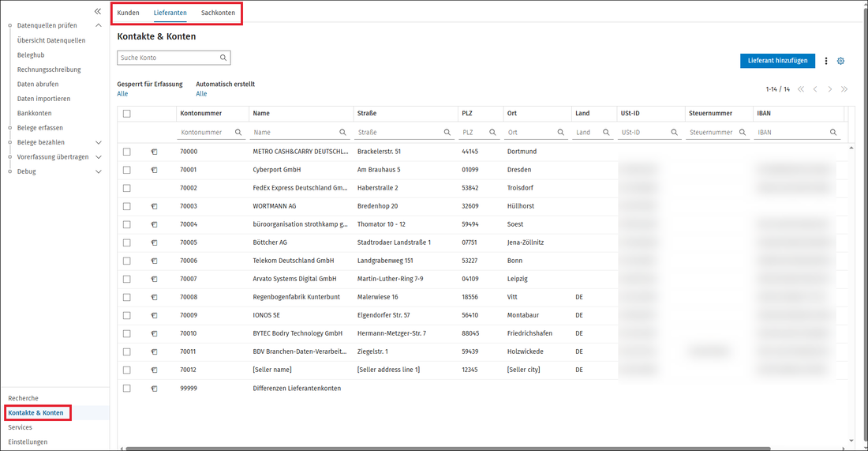Expand the Debug section
The height and width of the screenshot is (451, 868).
(x=99, y=171)
